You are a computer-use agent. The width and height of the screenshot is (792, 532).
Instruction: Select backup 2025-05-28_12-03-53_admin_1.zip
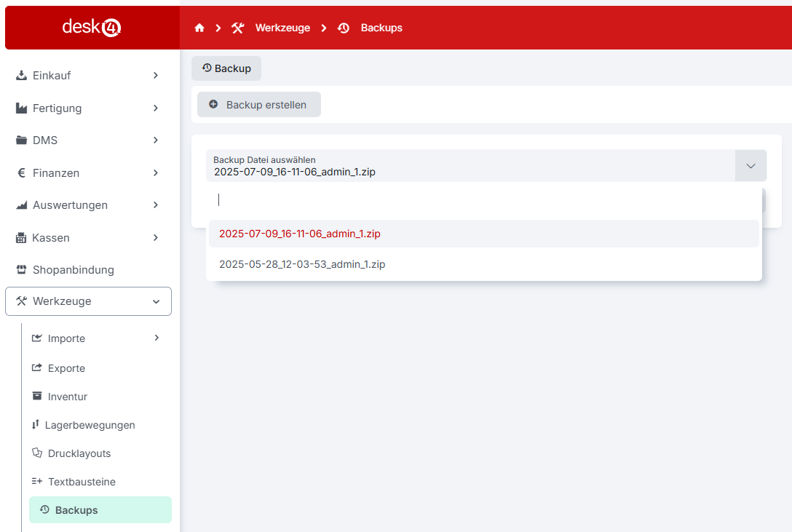click(x=302, y=264)
